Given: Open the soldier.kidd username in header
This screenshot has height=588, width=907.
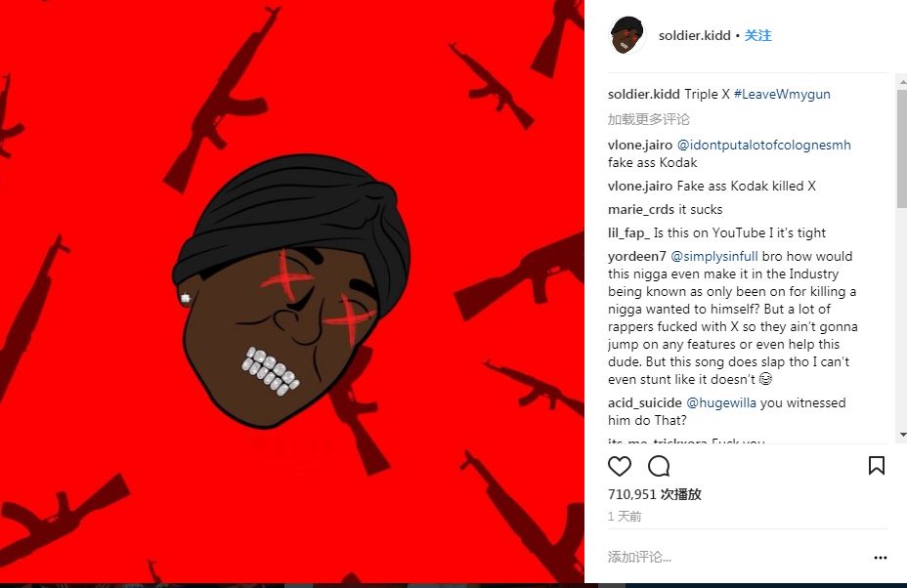Looking at the screenshot, I should (694, 36).
